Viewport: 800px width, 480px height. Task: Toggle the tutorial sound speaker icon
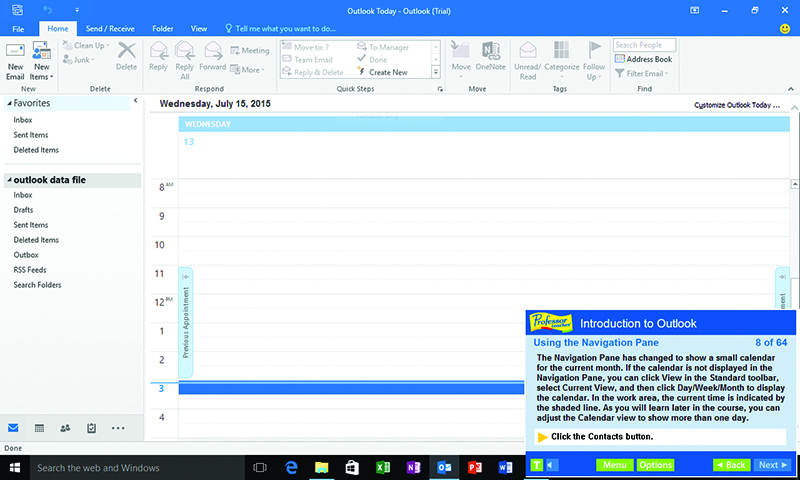pos(552,465)
